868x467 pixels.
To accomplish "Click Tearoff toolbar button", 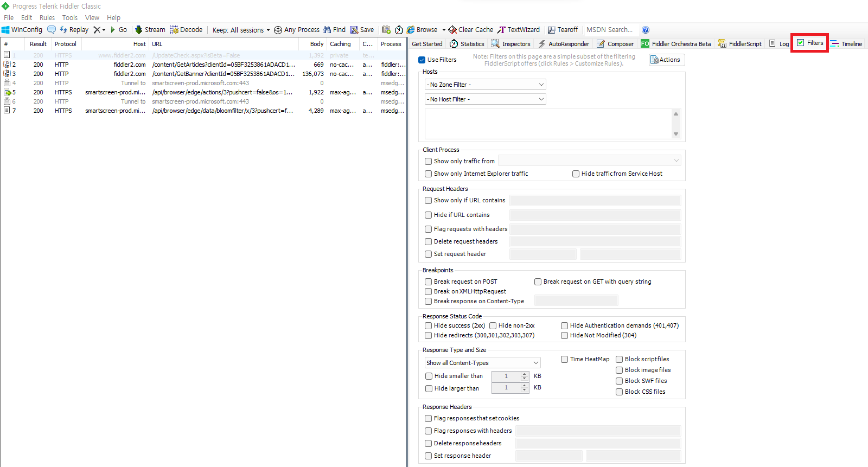I will click(x=563, y=30).
